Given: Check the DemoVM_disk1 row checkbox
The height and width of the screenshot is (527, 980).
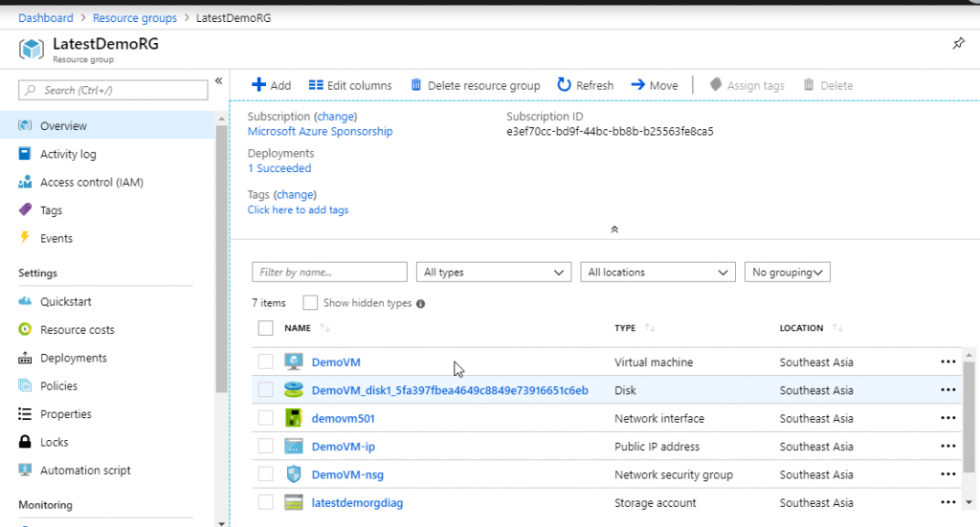Looking at the screenshot, I should [x=266, y=389].
